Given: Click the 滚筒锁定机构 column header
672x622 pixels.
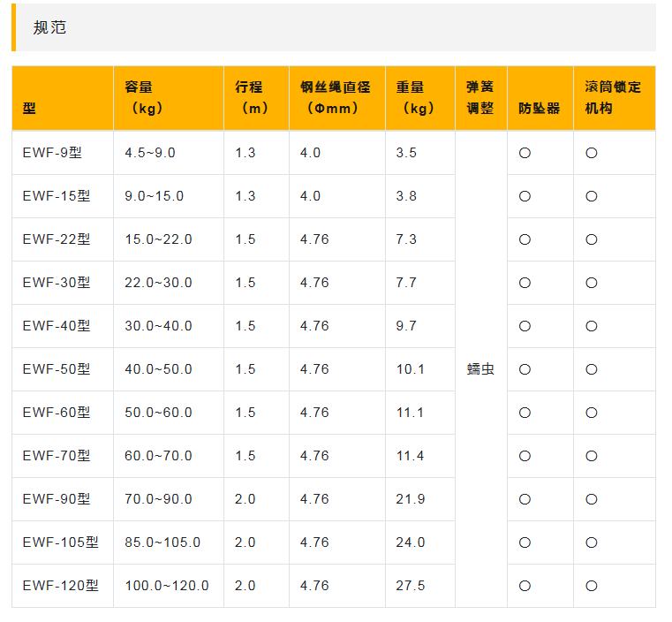Looking at the screenshot, I should [613, 98].
